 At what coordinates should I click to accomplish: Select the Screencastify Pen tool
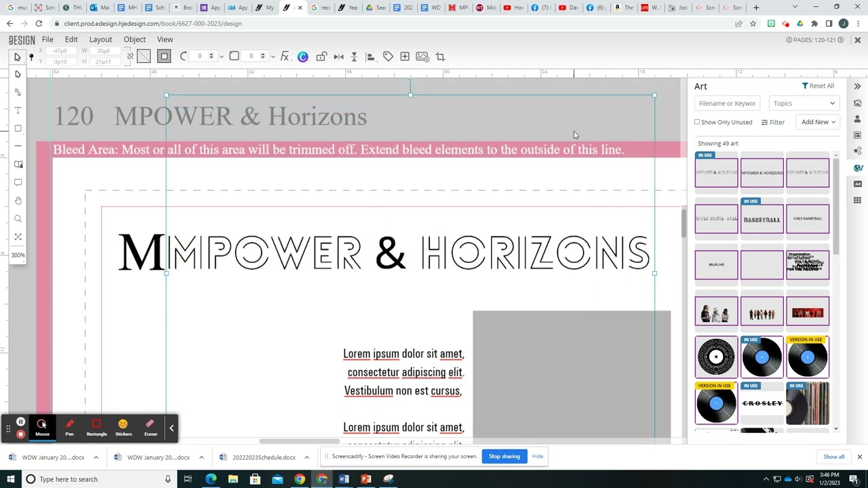tap(69, 428)
